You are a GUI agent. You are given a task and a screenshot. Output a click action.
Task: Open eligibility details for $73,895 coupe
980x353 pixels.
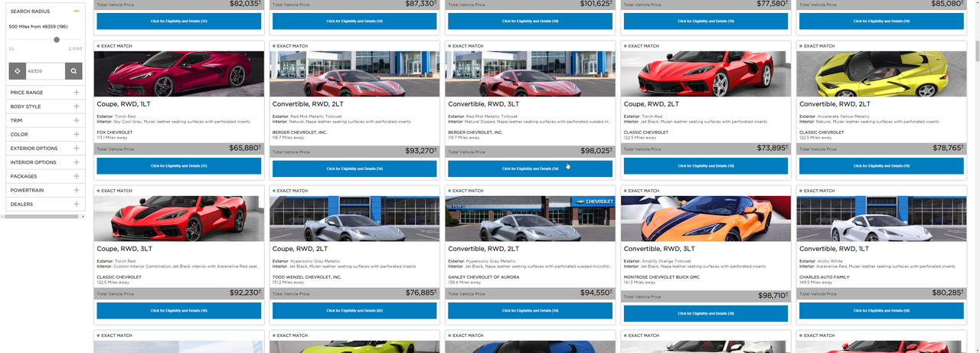pos(706,165)
